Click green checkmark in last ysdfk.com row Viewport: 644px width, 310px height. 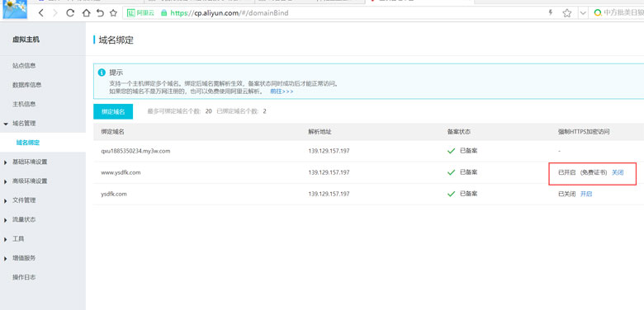[452, 194]
